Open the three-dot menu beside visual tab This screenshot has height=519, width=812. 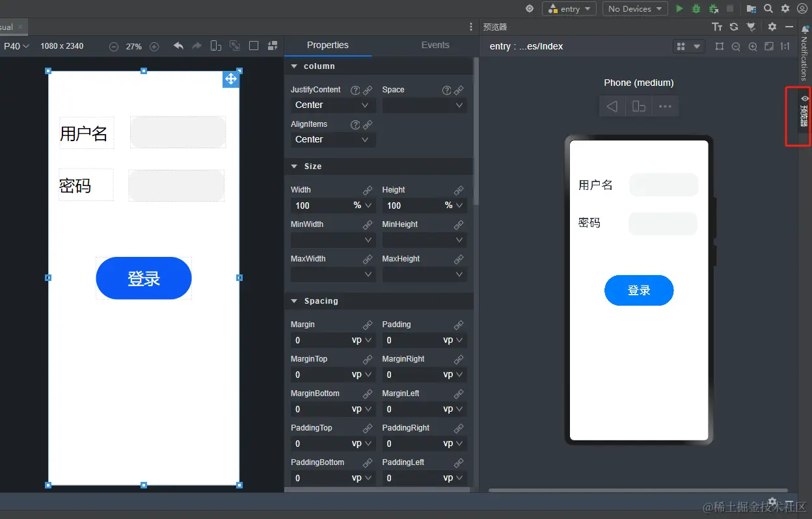[x=471, y=27]
